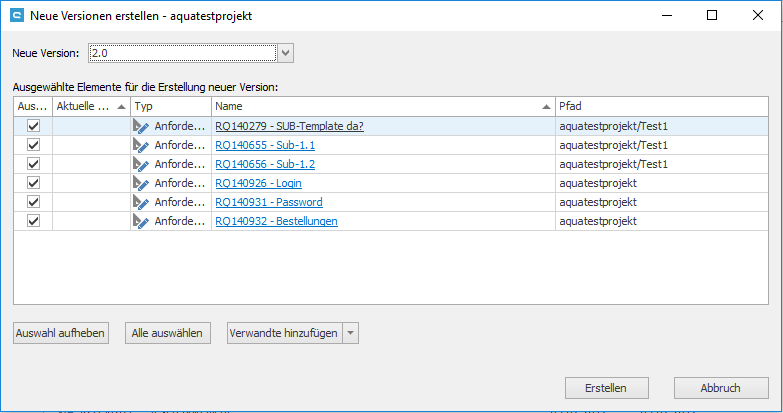The image size is (783, 413).
Task: Sort by the Name column header
Action: 380,106
